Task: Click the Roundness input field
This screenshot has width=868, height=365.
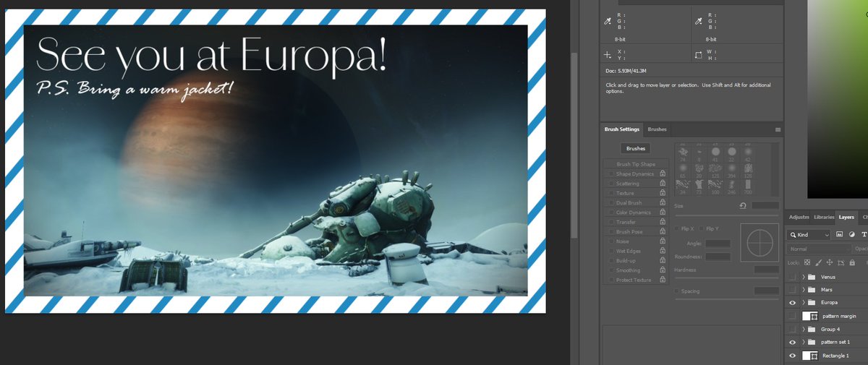Action: click(718, 257)
